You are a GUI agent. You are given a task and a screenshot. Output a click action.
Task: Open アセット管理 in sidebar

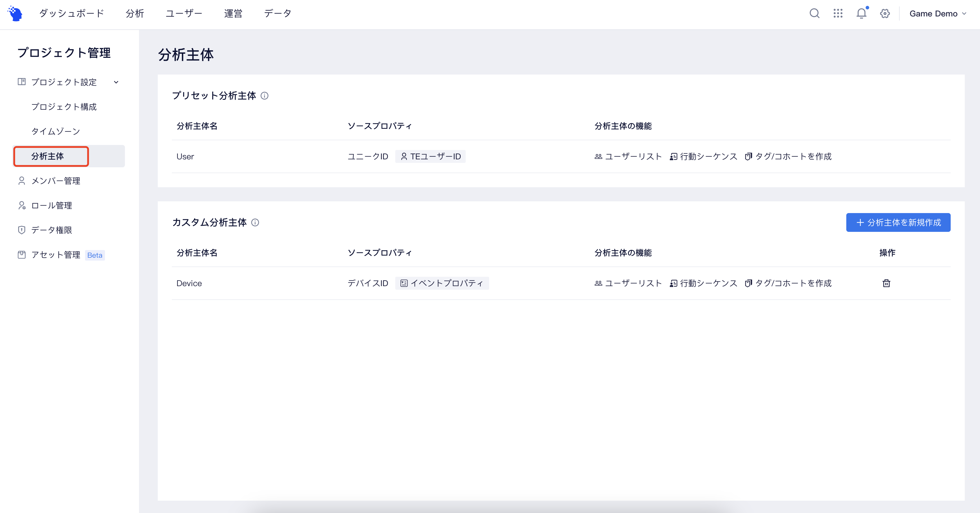(55, 255)
